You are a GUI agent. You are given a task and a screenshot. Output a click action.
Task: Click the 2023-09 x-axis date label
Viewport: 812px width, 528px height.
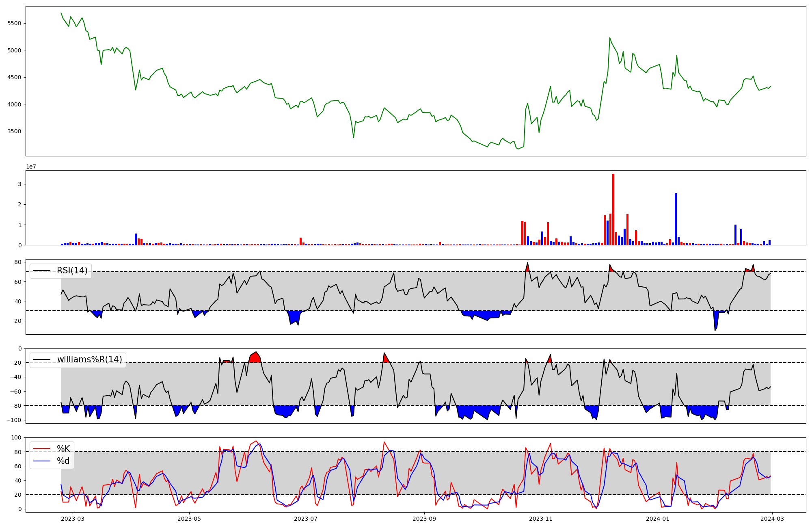(x=424, y=518)
